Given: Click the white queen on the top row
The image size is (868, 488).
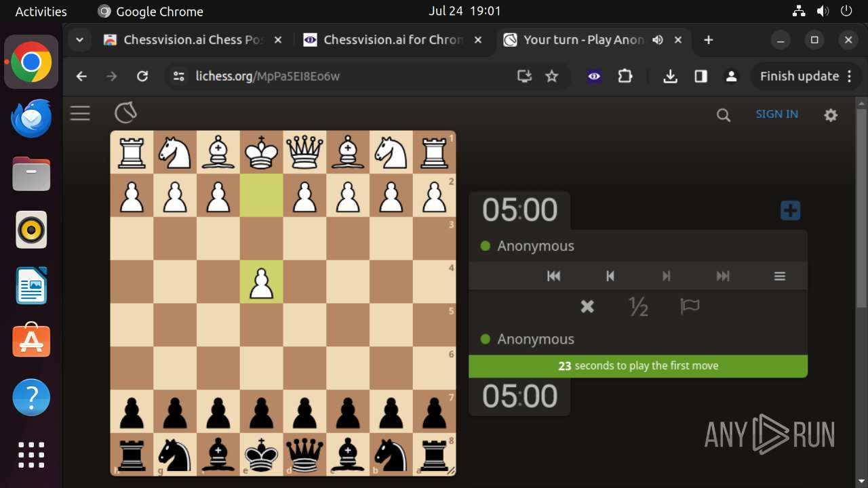Looking at the screenshot, I should (x=305, y=152).
